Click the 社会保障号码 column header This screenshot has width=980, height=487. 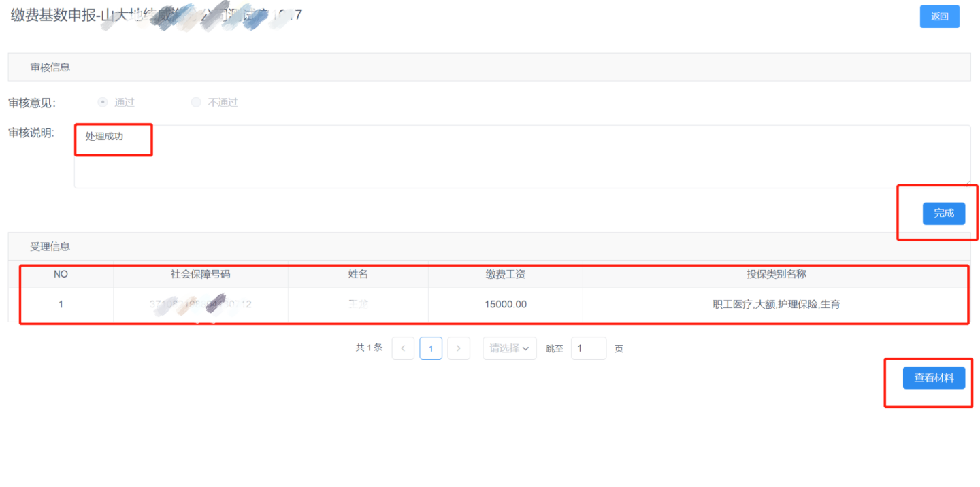pyautogui.click(x=201, y=274)
